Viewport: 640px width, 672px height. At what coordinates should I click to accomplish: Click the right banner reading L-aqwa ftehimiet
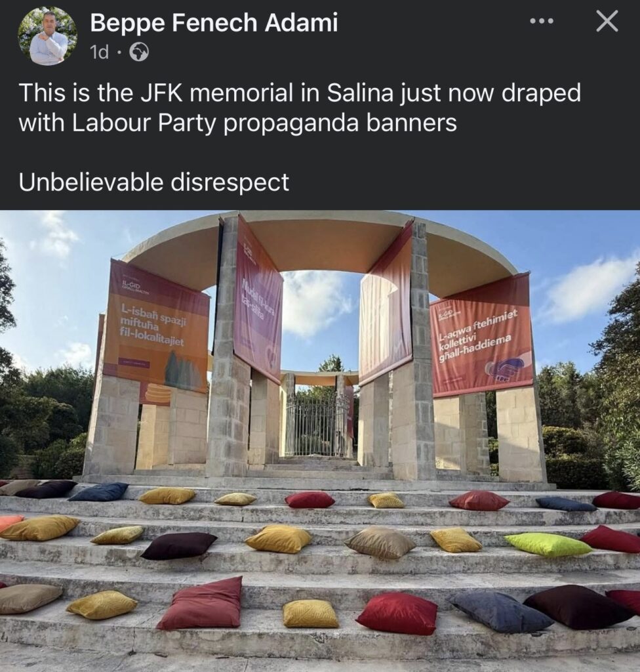(x=482, y=335)
